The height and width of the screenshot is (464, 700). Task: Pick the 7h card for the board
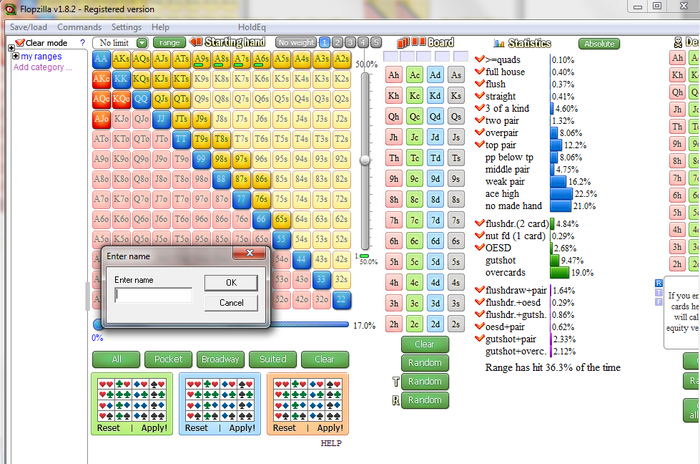[394, 220]
